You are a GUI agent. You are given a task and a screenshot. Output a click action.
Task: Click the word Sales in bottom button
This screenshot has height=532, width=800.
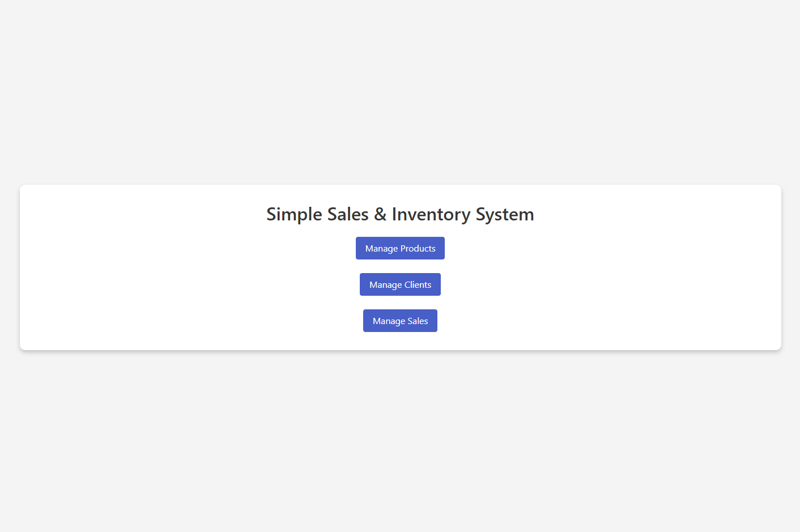418,321
